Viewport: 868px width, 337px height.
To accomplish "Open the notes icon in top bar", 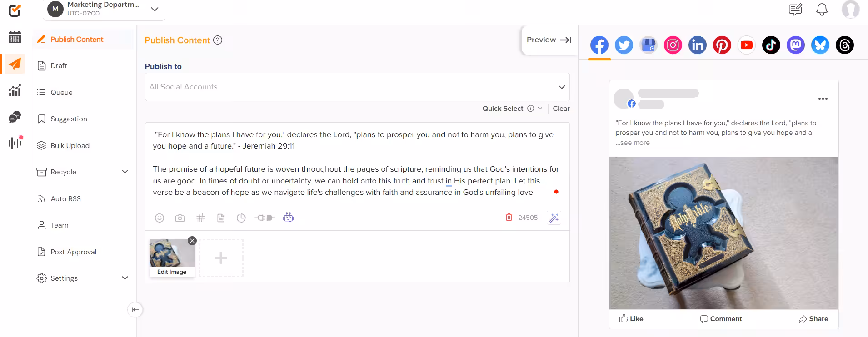I will 795,10.
